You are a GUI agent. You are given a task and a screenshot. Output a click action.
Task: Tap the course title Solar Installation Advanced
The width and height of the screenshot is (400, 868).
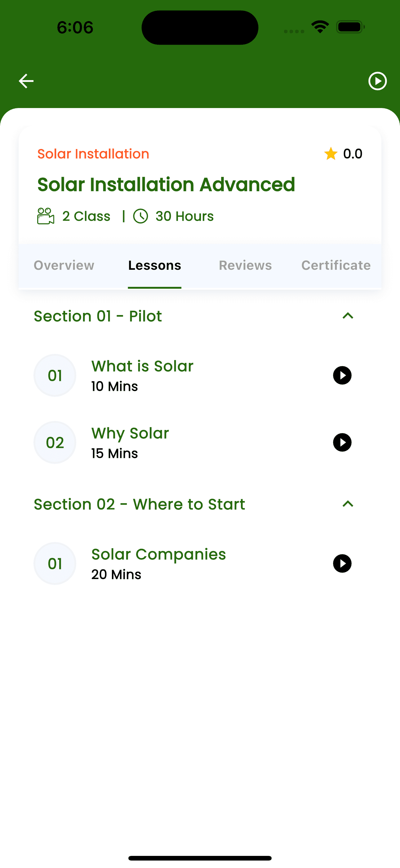tap(166, 184)
